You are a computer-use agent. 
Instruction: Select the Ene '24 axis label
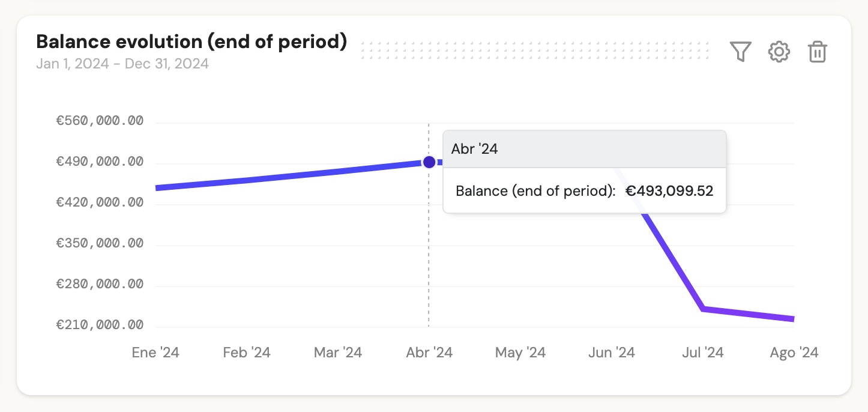[155, 353]
